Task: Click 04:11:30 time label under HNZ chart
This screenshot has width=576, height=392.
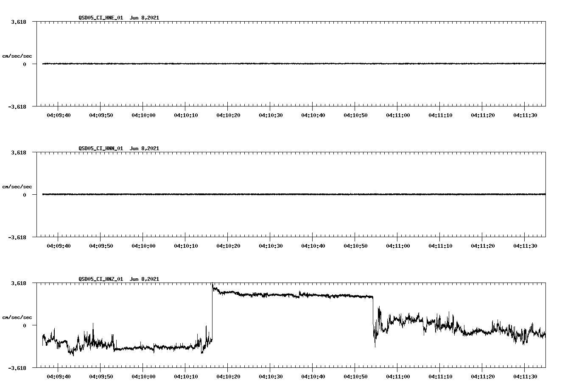Action: (x=525, y=377)
